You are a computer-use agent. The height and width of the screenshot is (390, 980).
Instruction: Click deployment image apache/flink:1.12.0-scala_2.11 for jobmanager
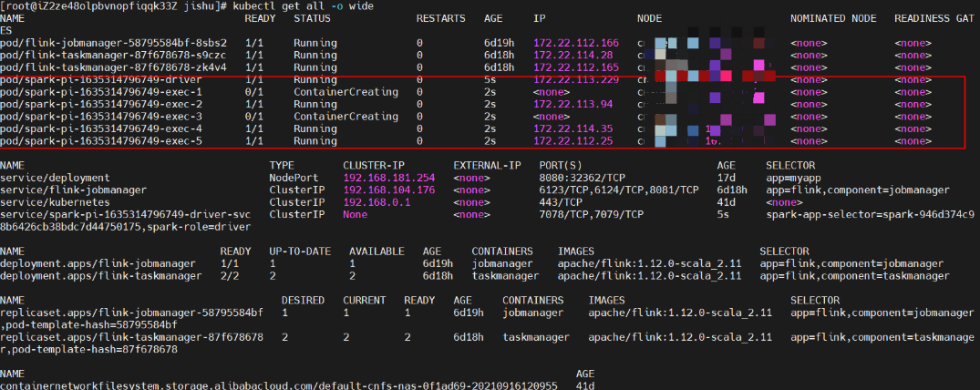pyautogui.click(x=649, y=263)
